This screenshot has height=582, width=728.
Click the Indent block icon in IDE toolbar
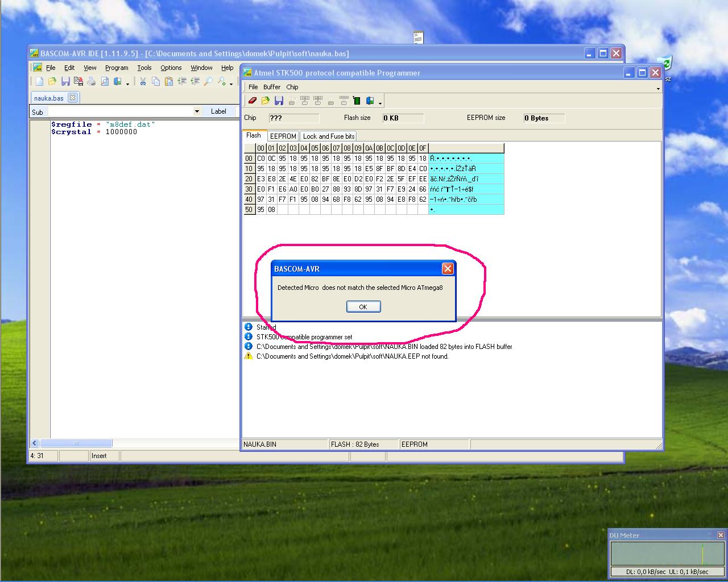[x=182, y=82]
